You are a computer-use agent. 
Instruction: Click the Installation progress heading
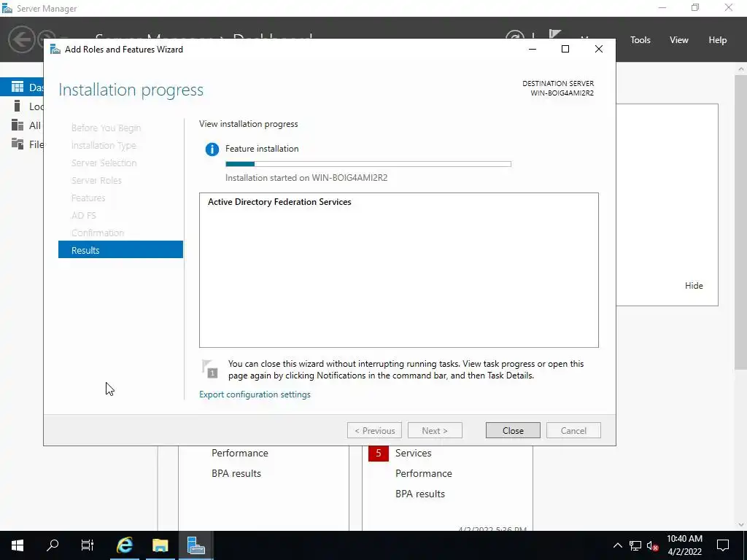pos(131,90)
